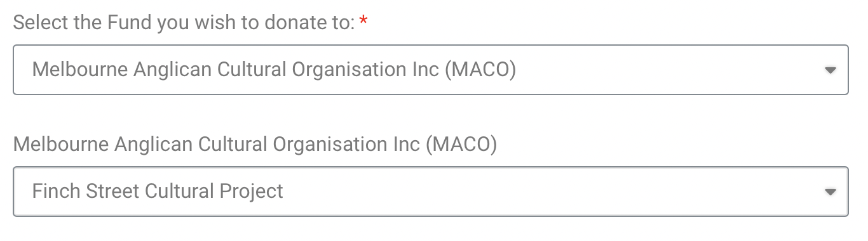This screenshot has width=868, height=241.
Task: Select the 'Finch Street Cultural Project' text in the combo box
Action: (158, 192)
